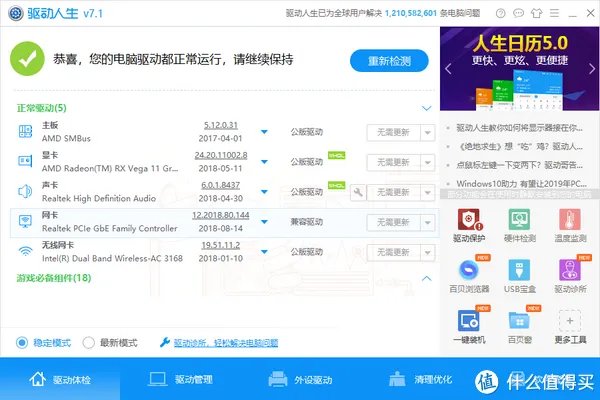The height and width of the screenshot is (400, 600).
Task: Click version number 19.51.11.2
Action: pos(221,245)
